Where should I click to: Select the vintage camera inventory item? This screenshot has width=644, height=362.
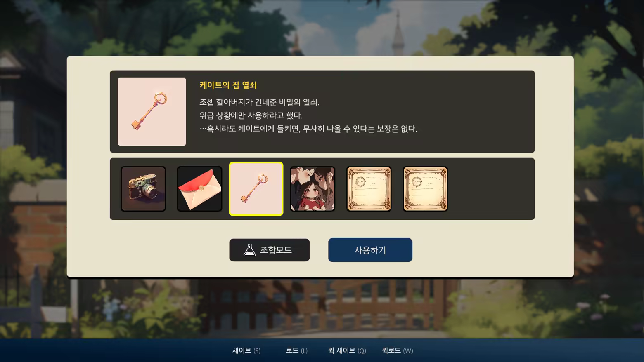(143, 189)
